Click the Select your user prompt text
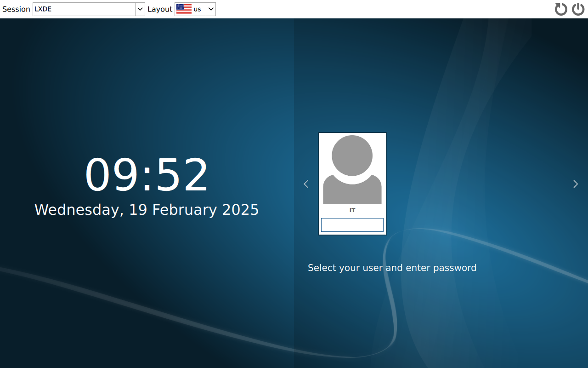Image resolution: width=588 pixels, height=368 pixels. 392,267
